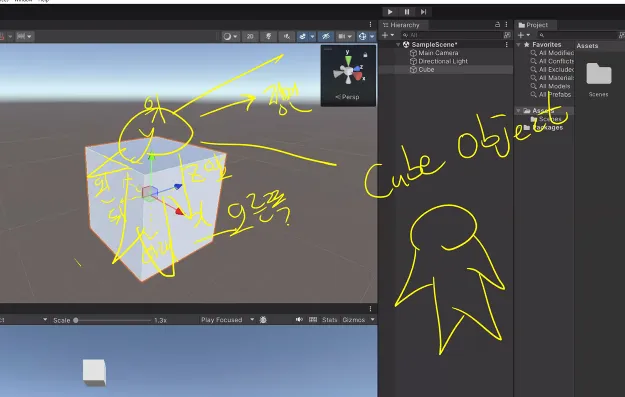This screenshot has width=625, height=397.
Task: Click the red X axis of orientation gizmo
Action: click(x=359, y=76)
